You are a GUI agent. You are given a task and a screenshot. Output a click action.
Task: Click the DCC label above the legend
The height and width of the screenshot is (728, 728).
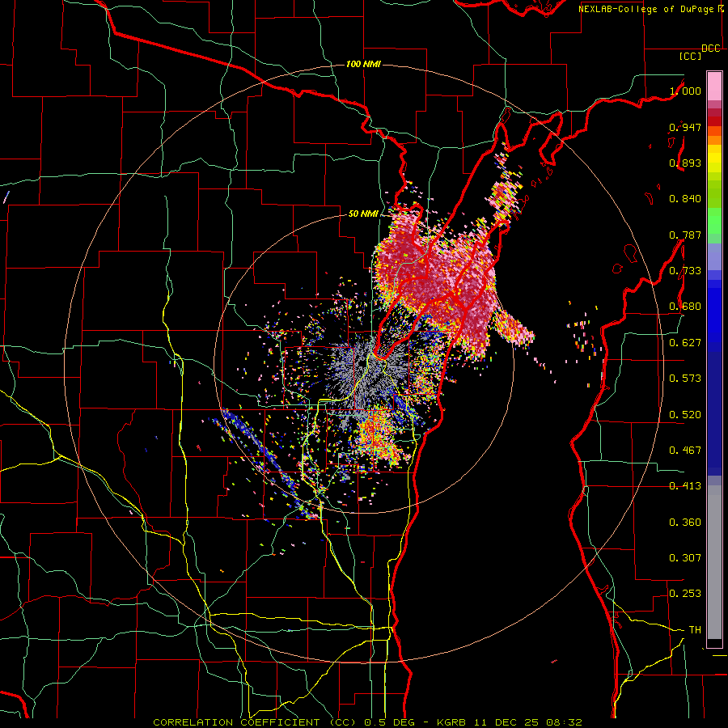[711, 49]
